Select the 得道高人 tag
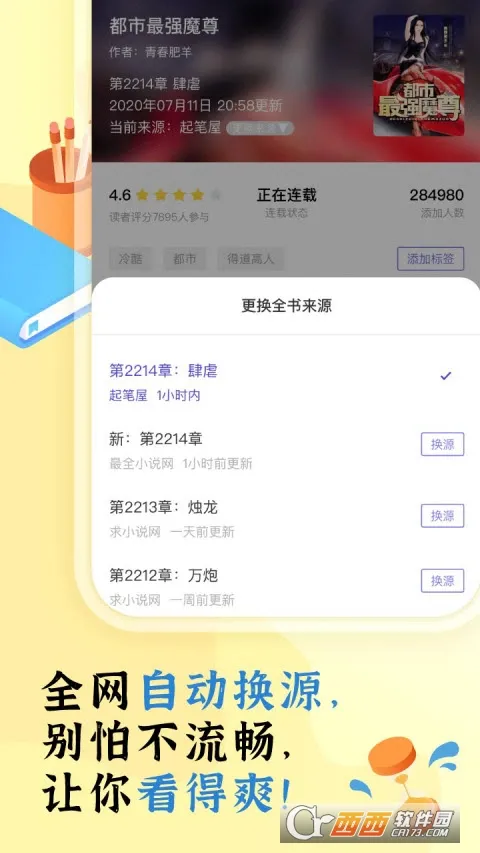Viewport: 480px width, 853px height. [x=250, y=259]
